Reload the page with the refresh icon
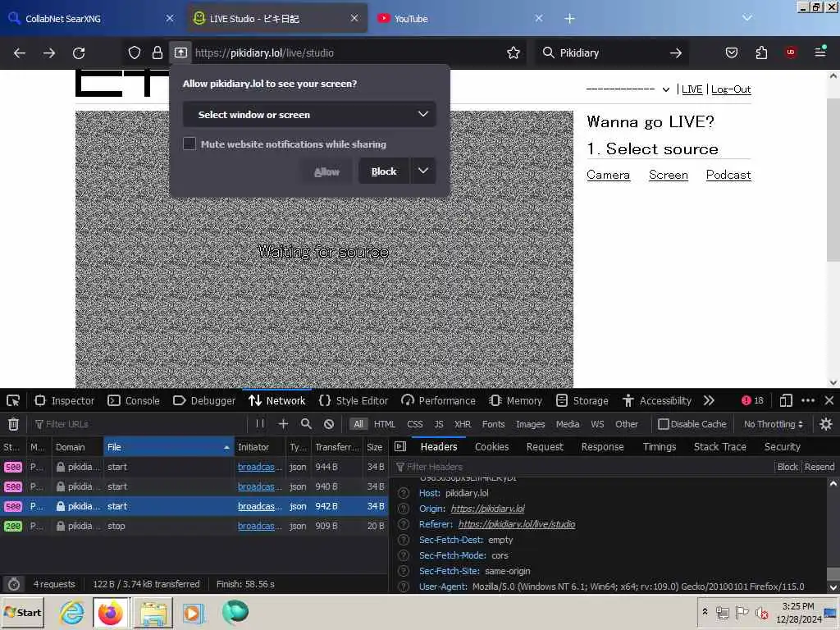This screenshot has height=630, width=840. (x=79, y=53)
